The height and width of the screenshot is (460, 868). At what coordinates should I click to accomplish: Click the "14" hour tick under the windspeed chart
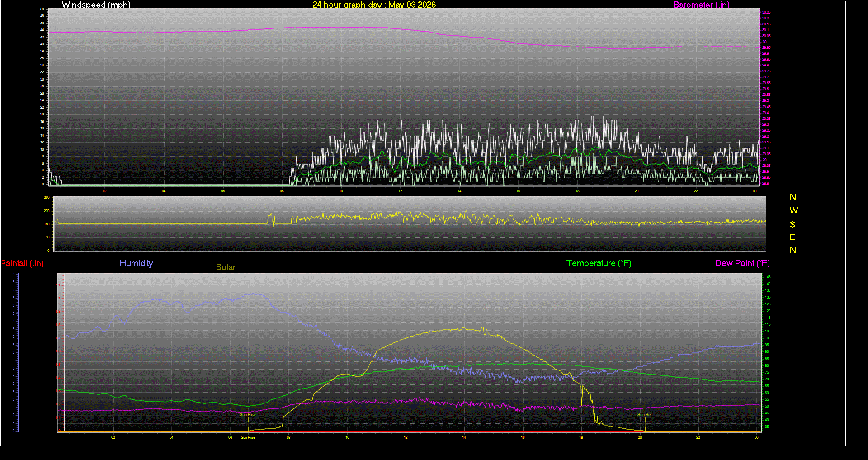click(459, 191)
